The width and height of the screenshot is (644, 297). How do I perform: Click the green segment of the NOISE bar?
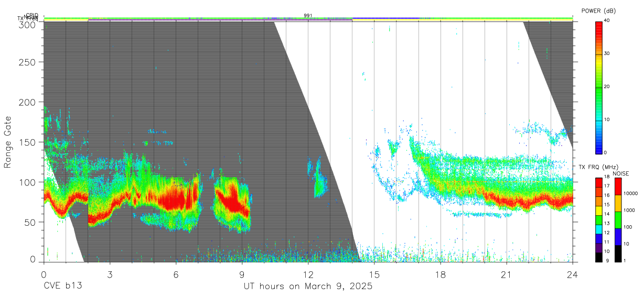click(x=617, y=219)
